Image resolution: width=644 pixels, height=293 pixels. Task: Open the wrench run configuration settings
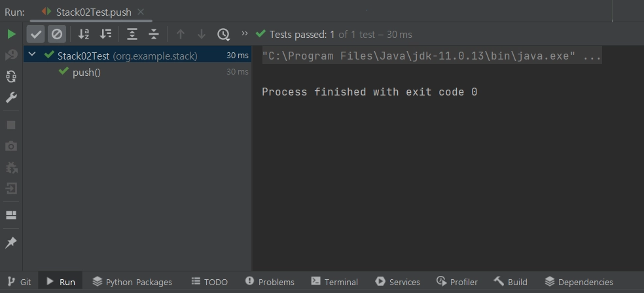11,98
